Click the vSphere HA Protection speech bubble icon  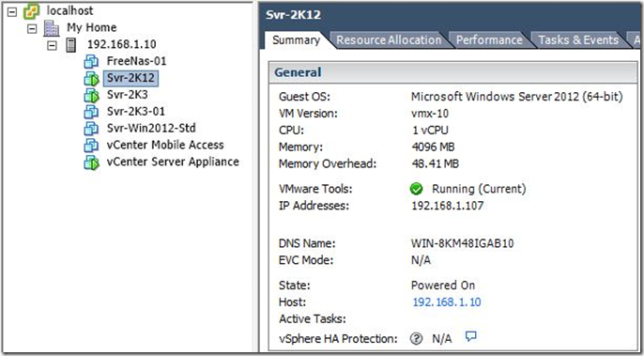[470, 336]
